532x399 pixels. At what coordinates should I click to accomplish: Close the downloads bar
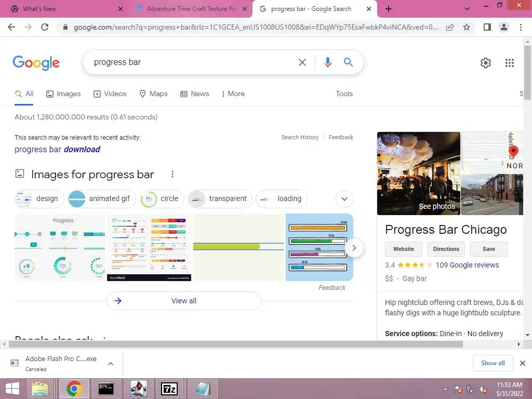[523, 363]
